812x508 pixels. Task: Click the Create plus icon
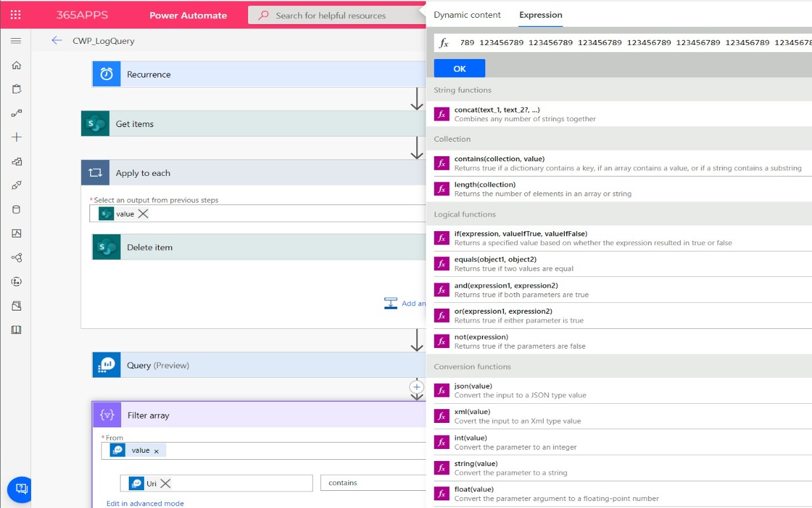tap(16, 137)
